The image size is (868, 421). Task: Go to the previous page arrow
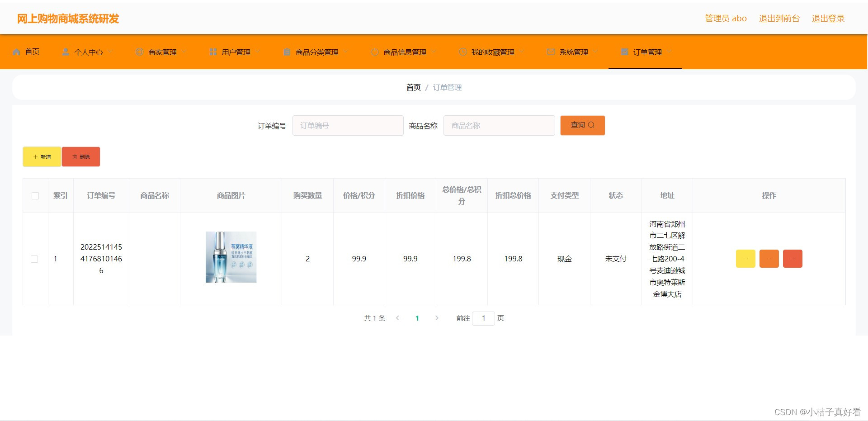click(x=397, y=318)
